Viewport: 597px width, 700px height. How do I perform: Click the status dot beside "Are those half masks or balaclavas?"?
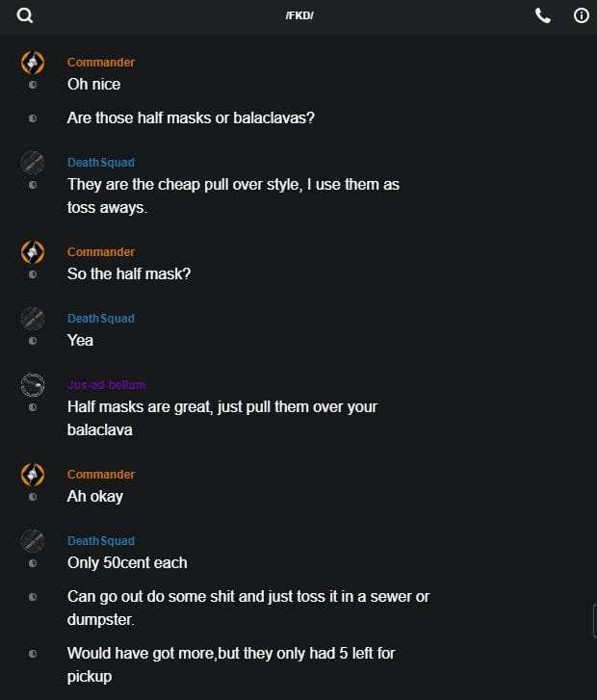[x=33, y=118]
